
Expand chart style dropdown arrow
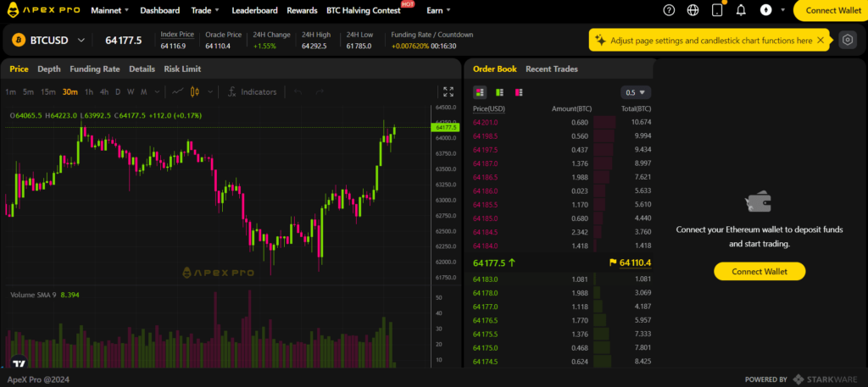coord(210,91)
